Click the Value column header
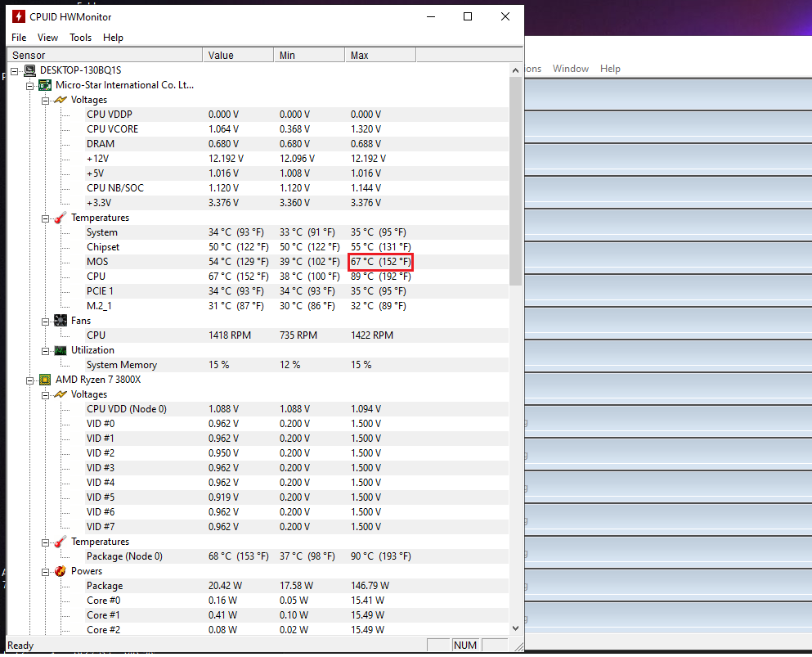The width and height of the screenshot is (812, 657). 238,55
